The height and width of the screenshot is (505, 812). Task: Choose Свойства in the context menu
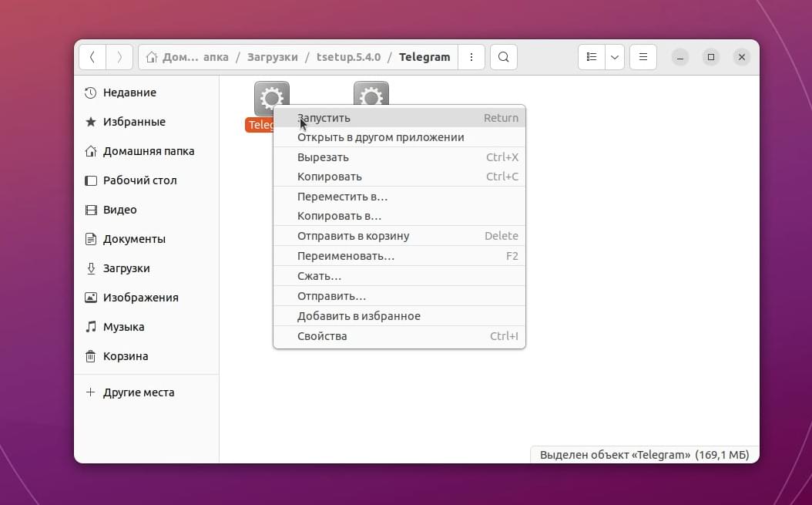399,336
